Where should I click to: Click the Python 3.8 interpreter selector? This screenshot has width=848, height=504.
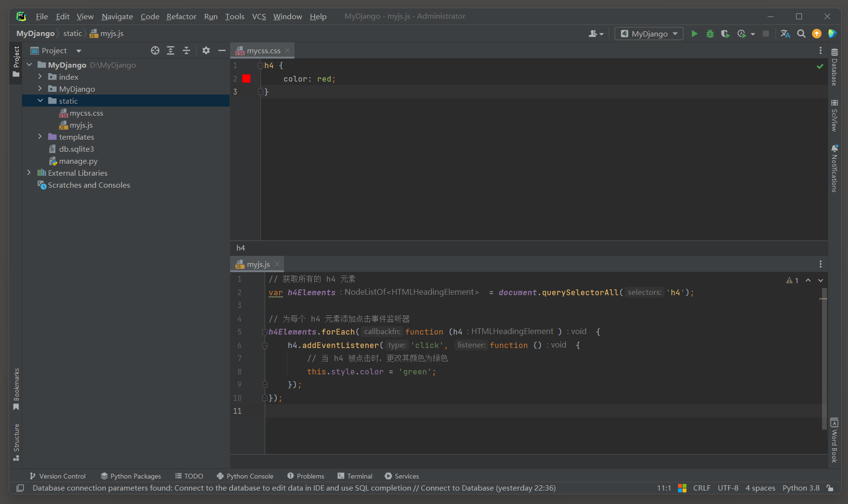801,488
